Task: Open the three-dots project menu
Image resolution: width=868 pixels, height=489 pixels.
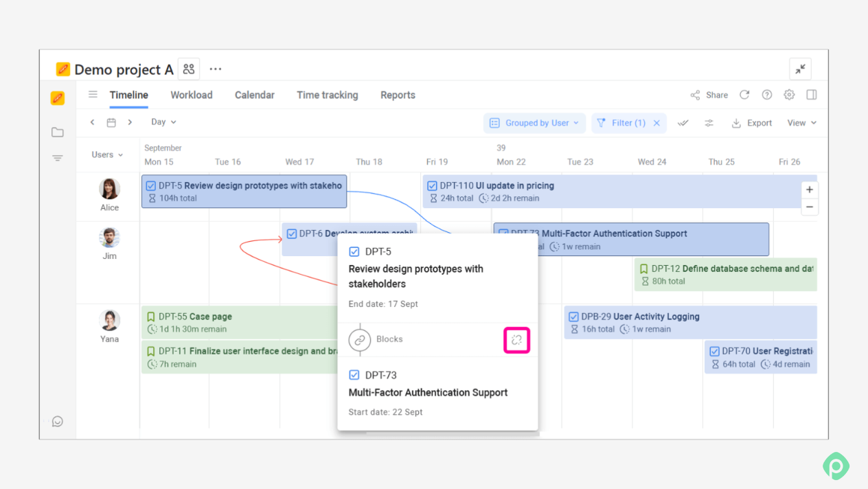Action: 216,69
